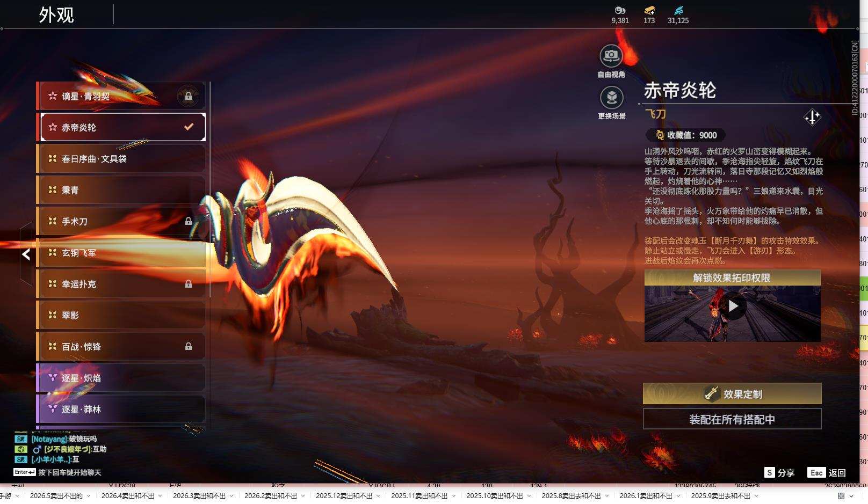Click the 返回 return label
Screen dimensions: 868x504
[x=837, y=473]
